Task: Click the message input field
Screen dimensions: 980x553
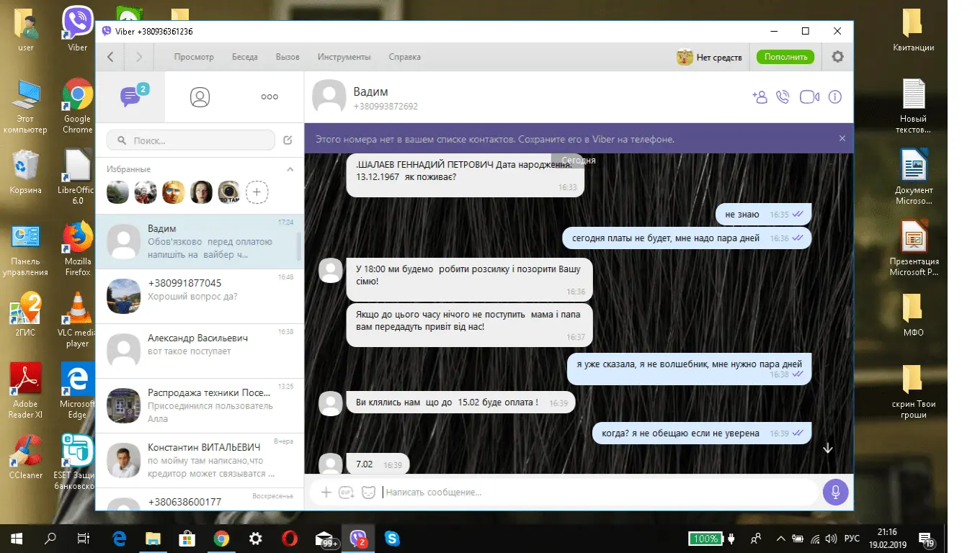Action: coord(598,493)
